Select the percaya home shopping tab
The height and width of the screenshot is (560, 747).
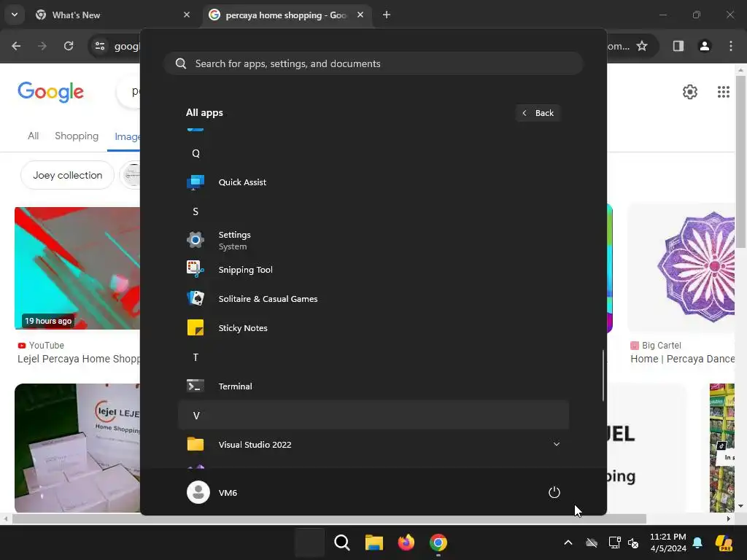(286, 15)
